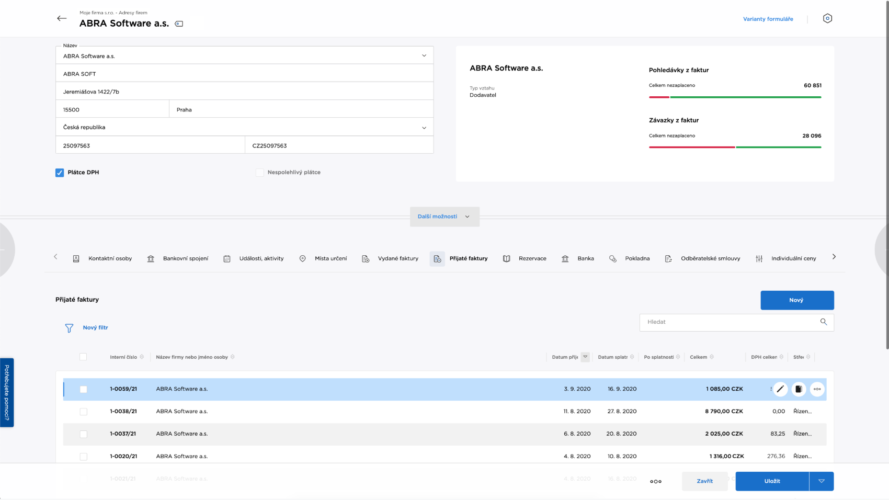Select checkbox for invoice 1-0037/21
The height and width of the screenshot is (500, 889).
click(x=83, y=434)
